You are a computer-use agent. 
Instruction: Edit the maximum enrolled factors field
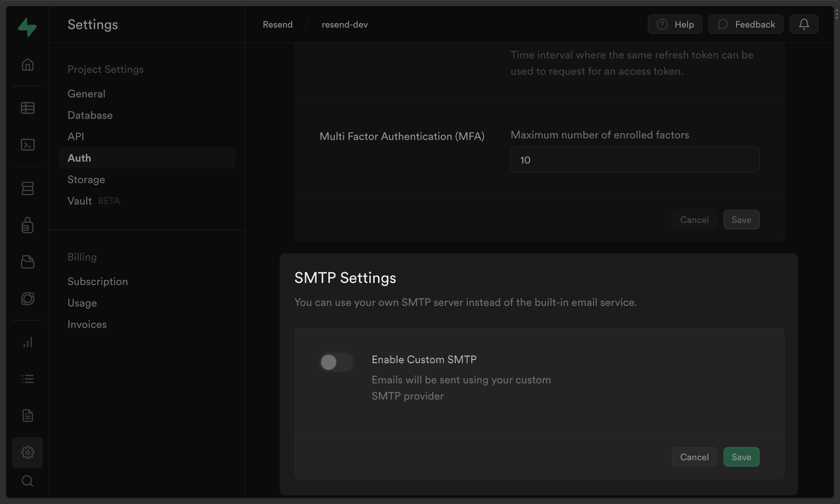click(634, 159)
